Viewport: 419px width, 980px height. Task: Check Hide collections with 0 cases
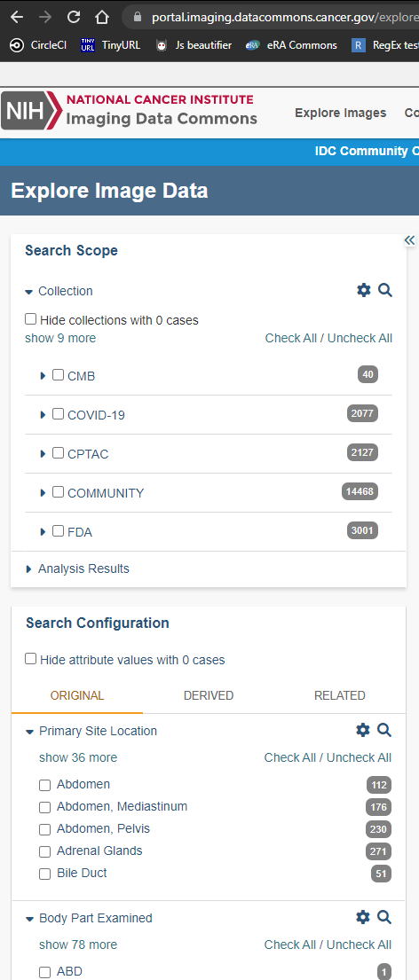click(31, 319)
